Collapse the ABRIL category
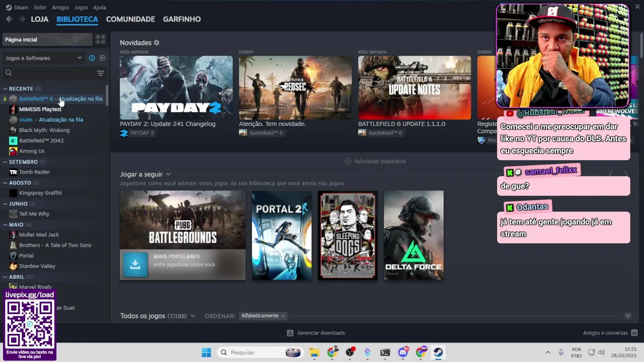Screen dimensions: 644x362 coord(5,277)
